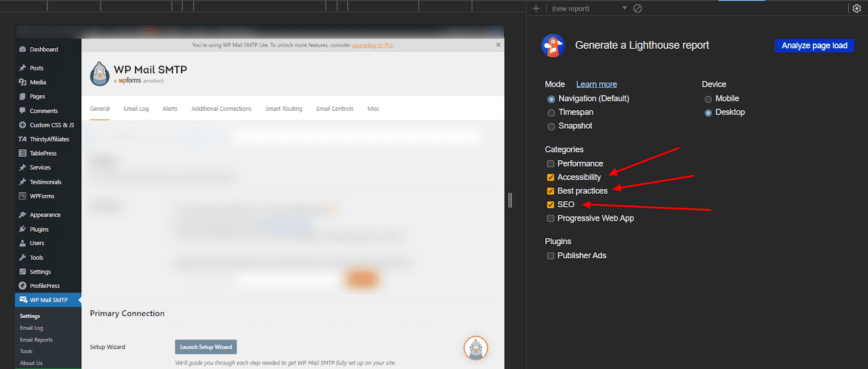Click the Tools wrench icon
This screenshot has height=369, width=868.
pos(22,257)
